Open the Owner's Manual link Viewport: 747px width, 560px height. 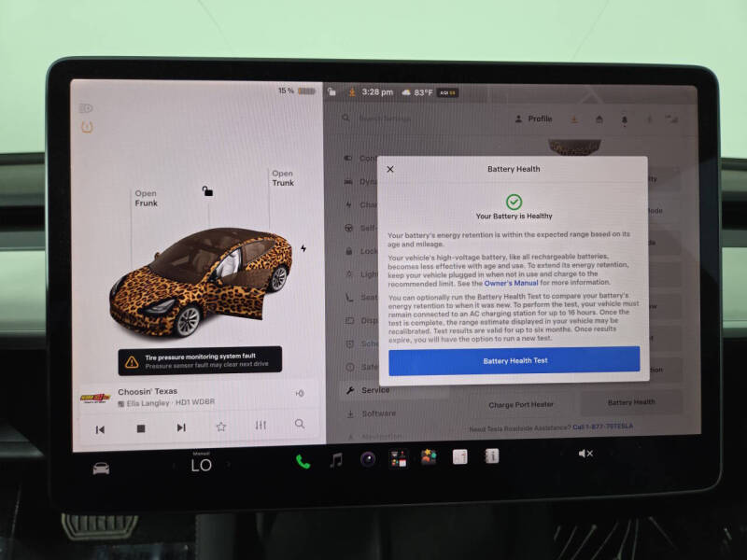pos(511,283)
